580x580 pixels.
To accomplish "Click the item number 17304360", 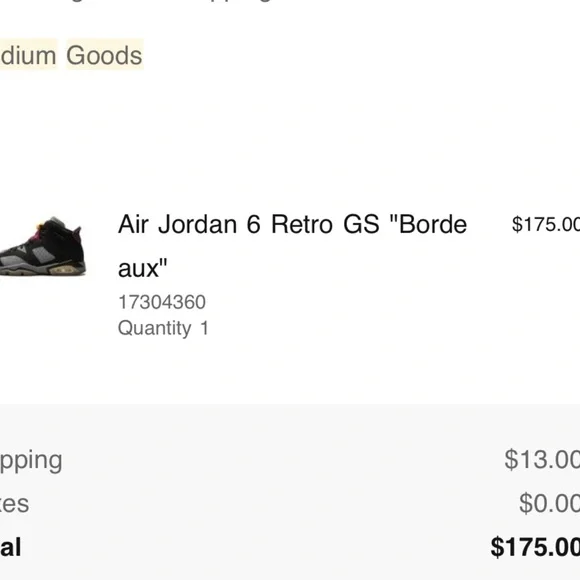I will (162, 302).
